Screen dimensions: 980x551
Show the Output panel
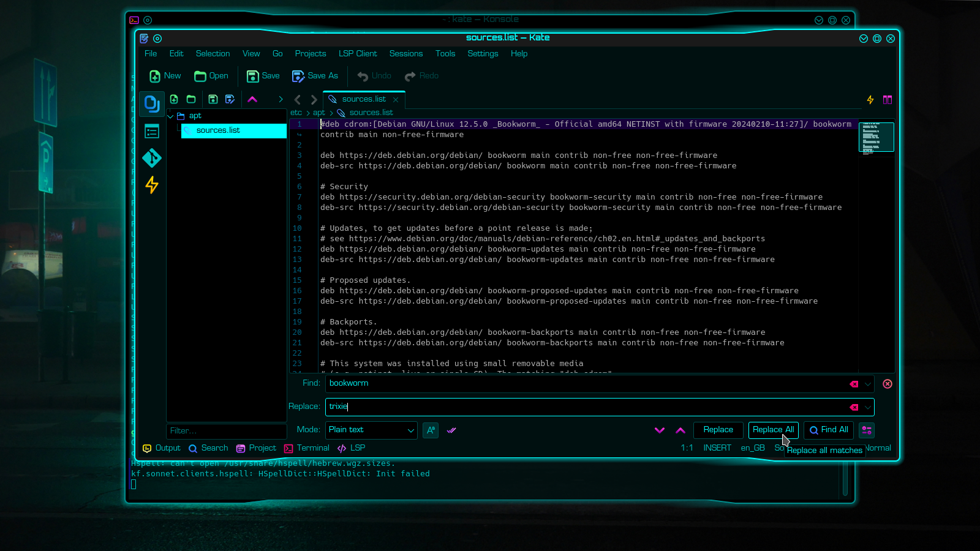[162, 448]
